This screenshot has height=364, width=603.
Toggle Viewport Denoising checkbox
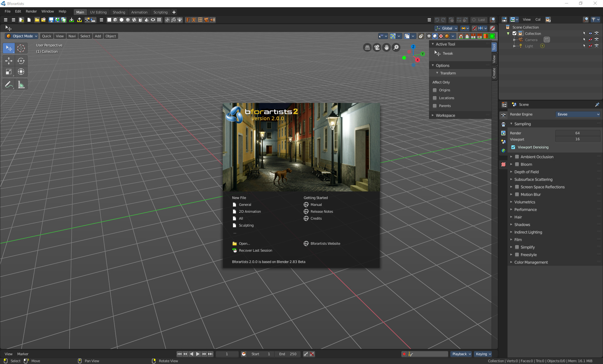(513, 147)
